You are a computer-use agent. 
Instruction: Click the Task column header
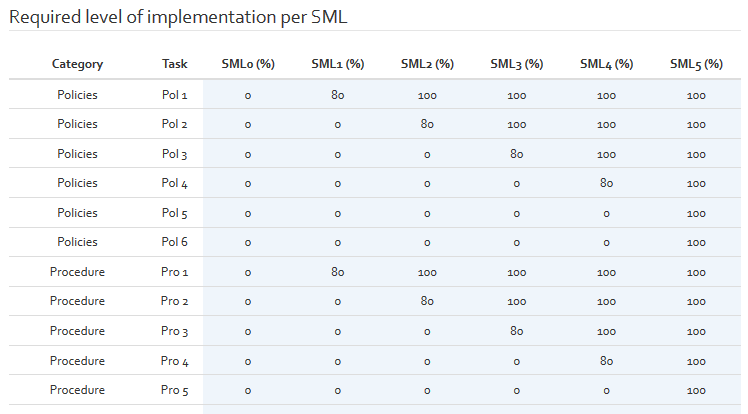click(174, 64)
